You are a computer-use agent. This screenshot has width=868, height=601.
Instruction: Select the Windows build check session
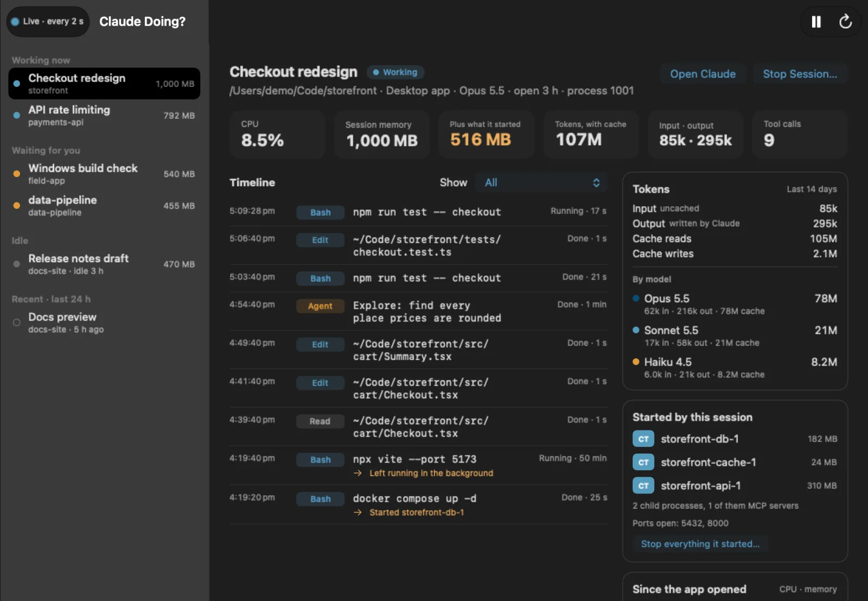pyautogui.click(x=104, y=174)
